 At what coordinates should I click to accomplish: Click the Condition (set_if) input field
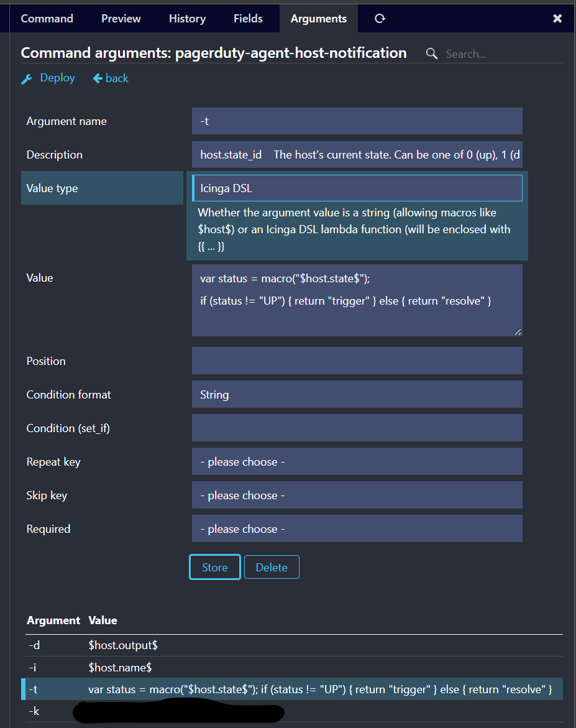(x=357, y=428)
